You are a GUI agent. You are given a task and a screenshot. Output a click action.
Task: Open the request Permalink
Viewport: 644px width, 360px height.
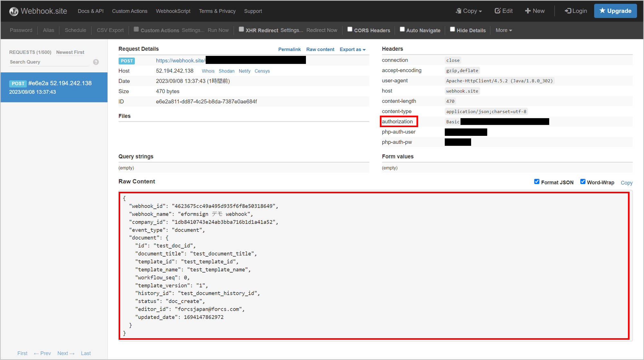coord(290,49)
